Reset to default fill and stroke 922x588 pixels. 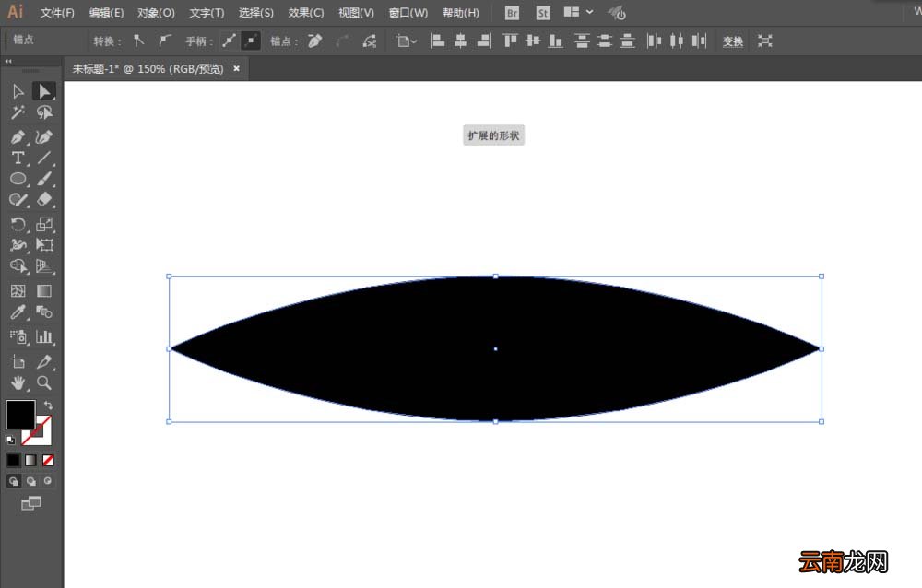pos(10,440)
